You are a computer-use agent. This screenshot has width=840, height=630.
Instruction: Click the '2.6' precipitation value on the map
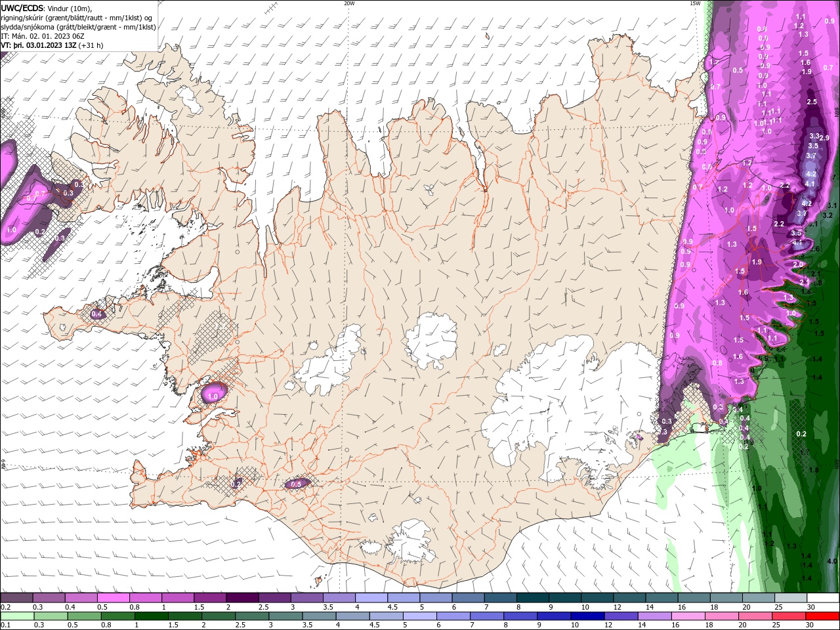click(815, 249)
